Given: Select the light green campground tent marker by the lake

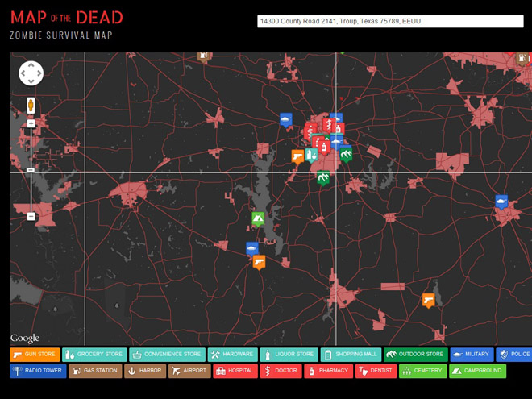Looking at the screenshot, I should (x=258, y=219).
